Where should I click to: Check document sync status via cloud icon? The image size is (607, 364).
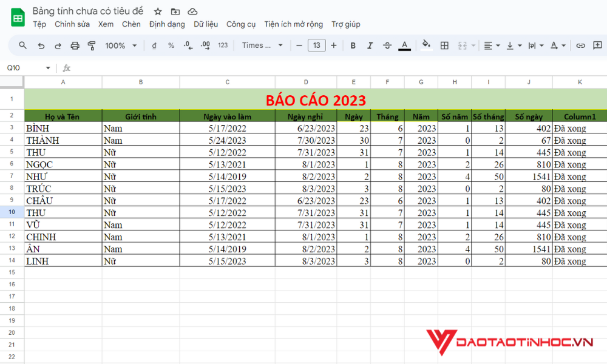(x=192, y=11)
